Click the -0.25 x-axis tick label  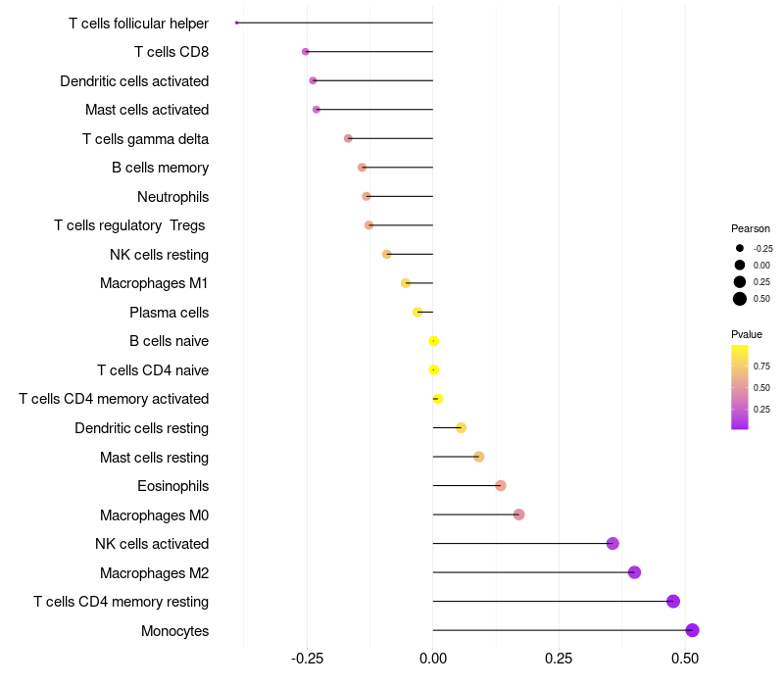click(306, 658)
